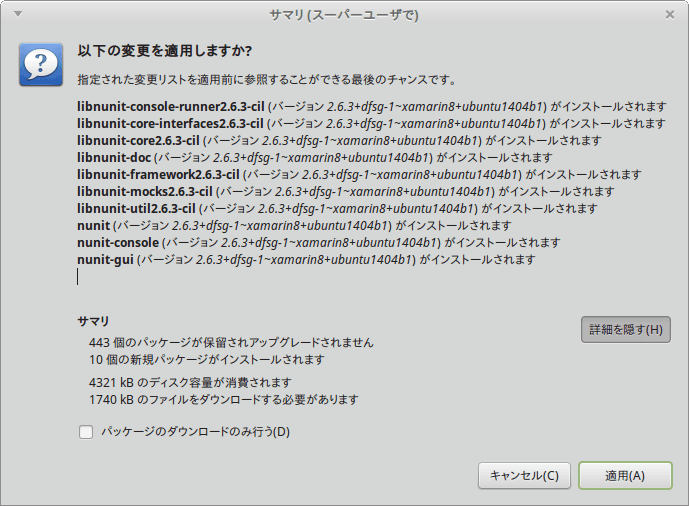Select libnunit-doc package line
The width and height of the screenshot is (689, 506).
tap(315, 157)
